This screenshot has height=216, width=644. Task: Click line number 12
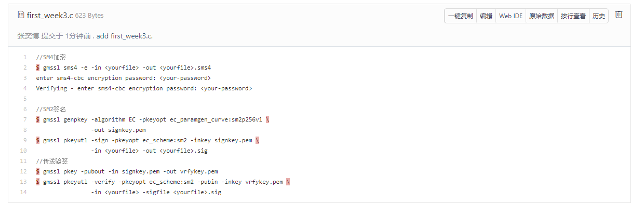point(24,171)
